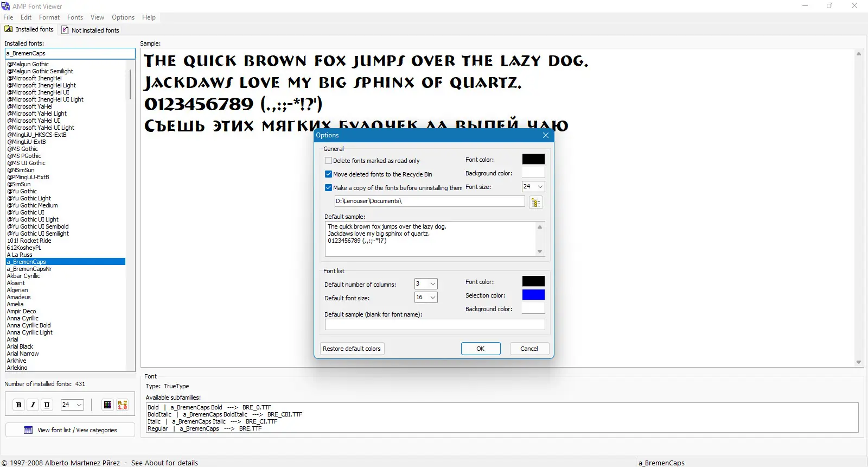The image size is (868, 467).
Task: Click the Sample pane scroll-down arrow
Action: click(858, 362)
